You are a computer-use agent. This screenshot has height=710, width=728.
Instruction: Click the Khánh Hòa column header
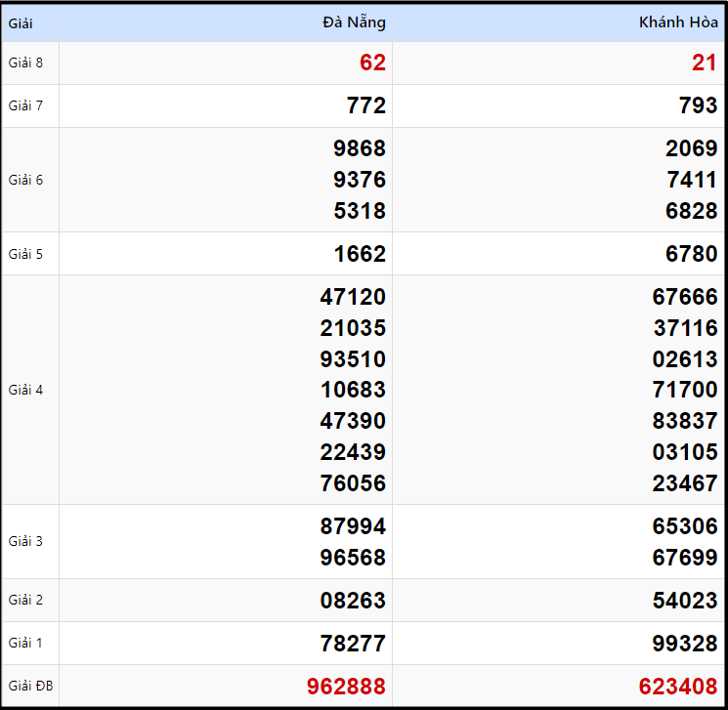[x=678, y=22]
